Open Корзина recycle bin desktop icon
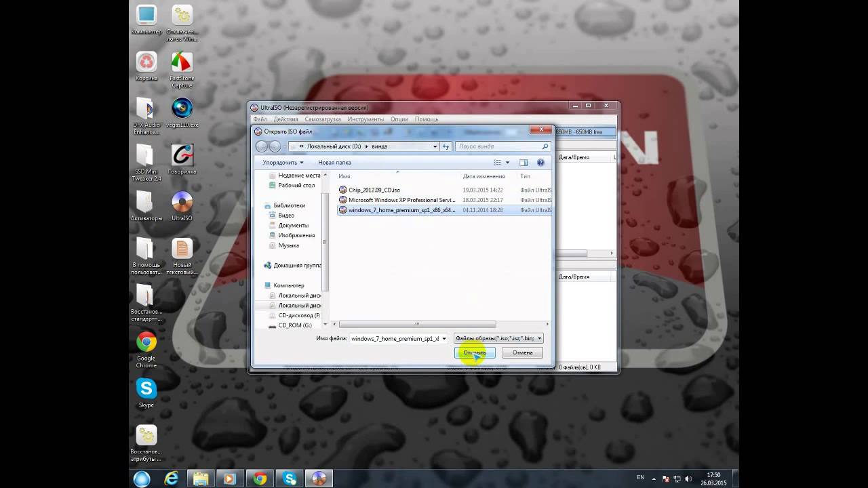Image resolution: width=868 pixels, height=488 pixels. (146, 66)
